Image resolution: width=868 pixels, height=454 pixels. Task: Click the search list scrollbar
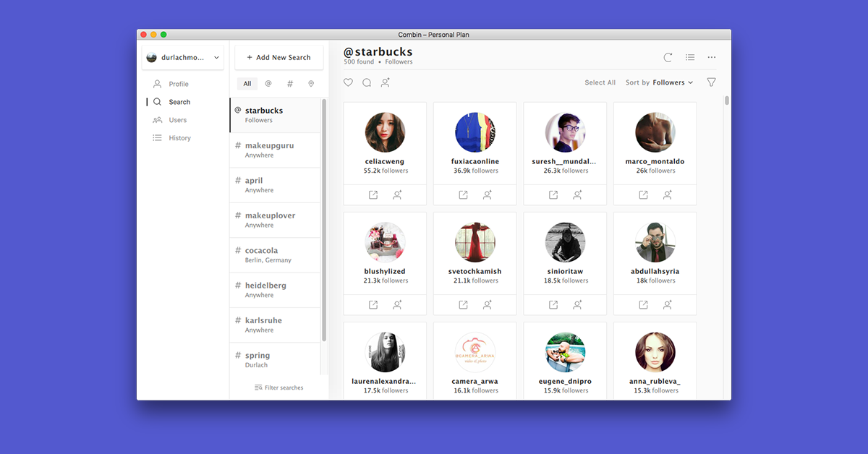[x=324, y=220]
